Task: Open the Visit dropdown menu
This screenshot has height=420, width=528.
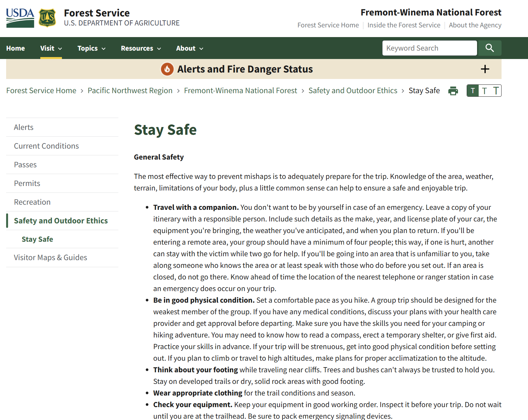Action: pos(51,48)
